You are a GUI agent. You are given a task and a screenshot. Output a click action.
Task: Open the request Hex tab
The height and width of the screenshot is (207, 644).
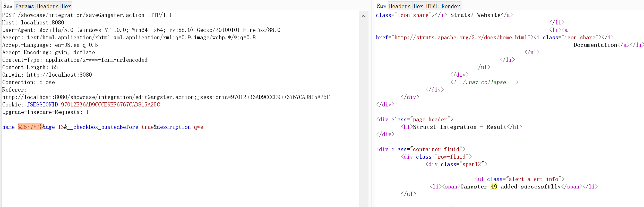pyautogui.click(x=66, y=6)
